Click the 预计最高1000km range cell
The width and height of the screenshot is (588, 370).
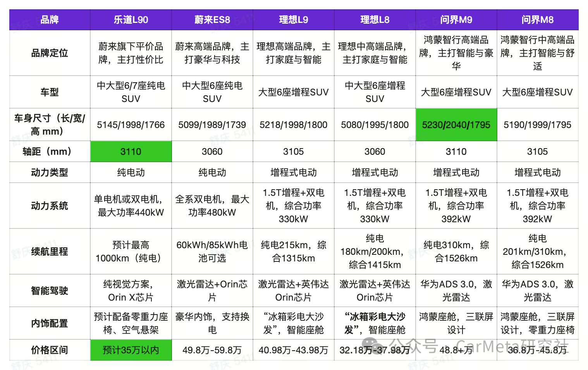(x=131, y=252)
